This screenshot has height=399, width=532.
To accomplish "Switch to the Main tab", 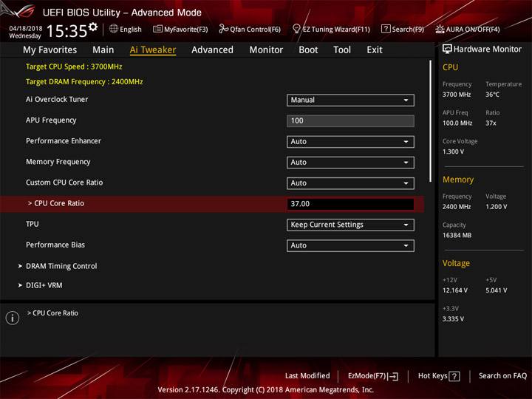I will pos(103,50).
